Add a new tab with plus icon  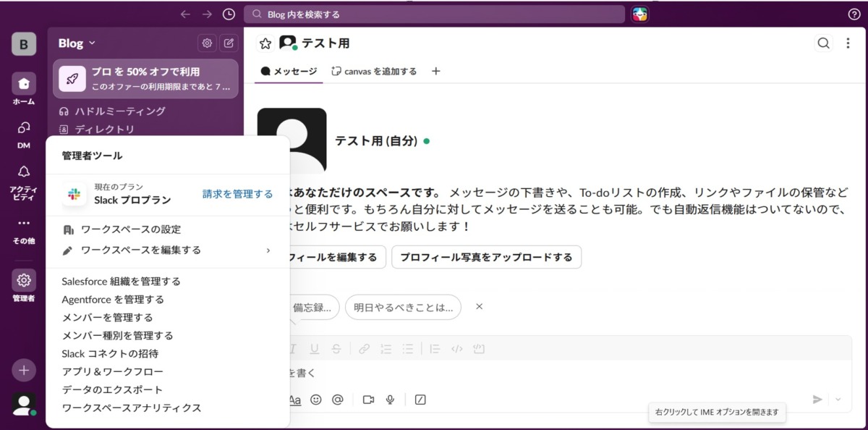pyautogui.click(x=435, y=71)
